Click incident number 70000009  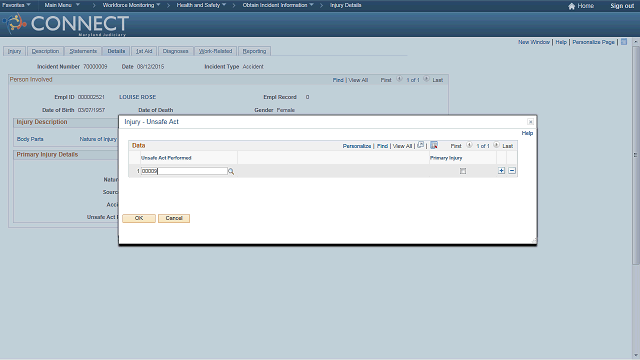tap(95, 67)
